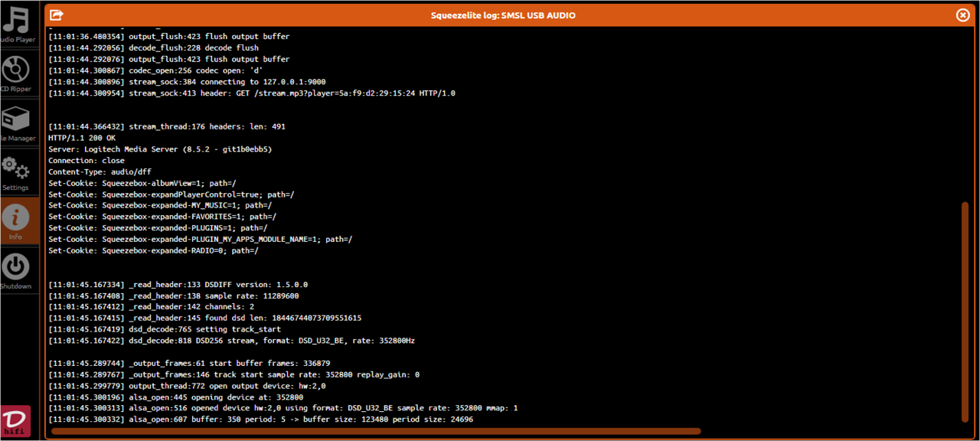Click the 'start buffer frames: 336879' line

189,363
